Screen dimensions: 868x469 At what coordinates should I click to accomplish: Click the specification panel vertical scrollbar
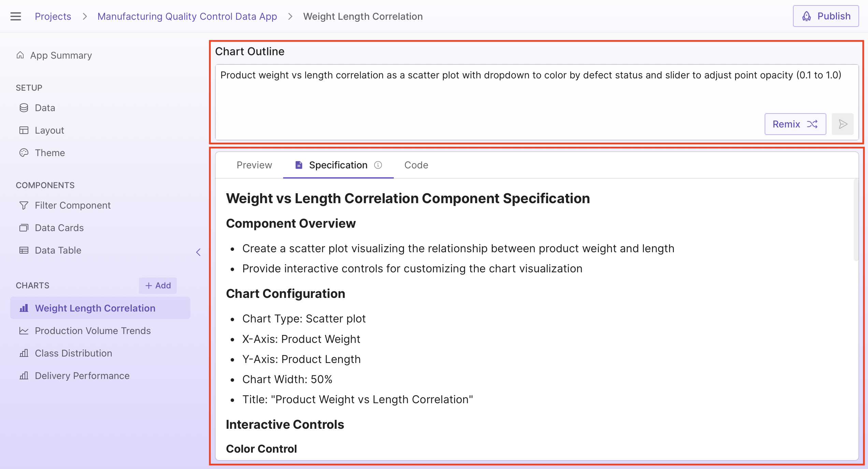pos(856,222)
